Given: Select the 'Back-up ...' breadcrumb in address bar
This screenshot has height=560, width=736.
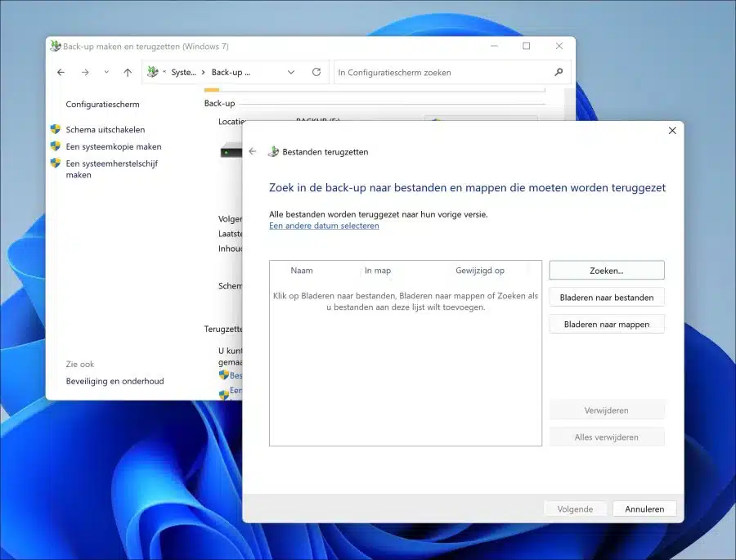Looking at the screenshot, I should pos(231,72).
